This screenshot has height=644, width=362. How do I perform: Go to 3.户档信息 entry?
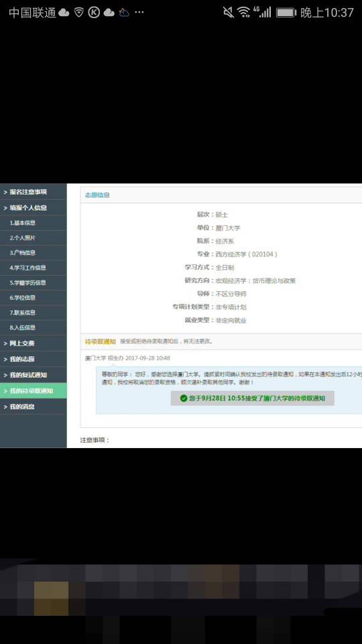pos(34,253)
